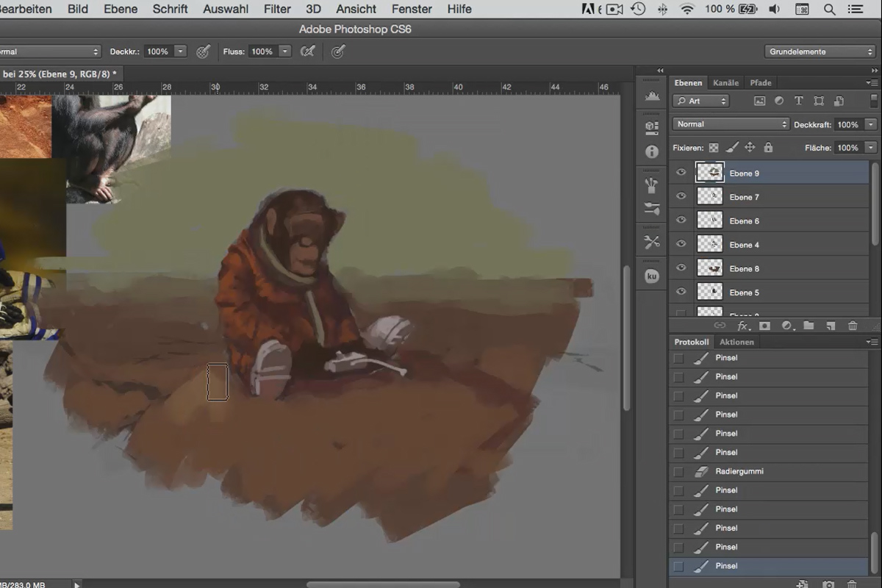Filter layers by text type icon
The width and height of the screenshot is (882, 588).
pyautogui.click(x=799, y=101)
